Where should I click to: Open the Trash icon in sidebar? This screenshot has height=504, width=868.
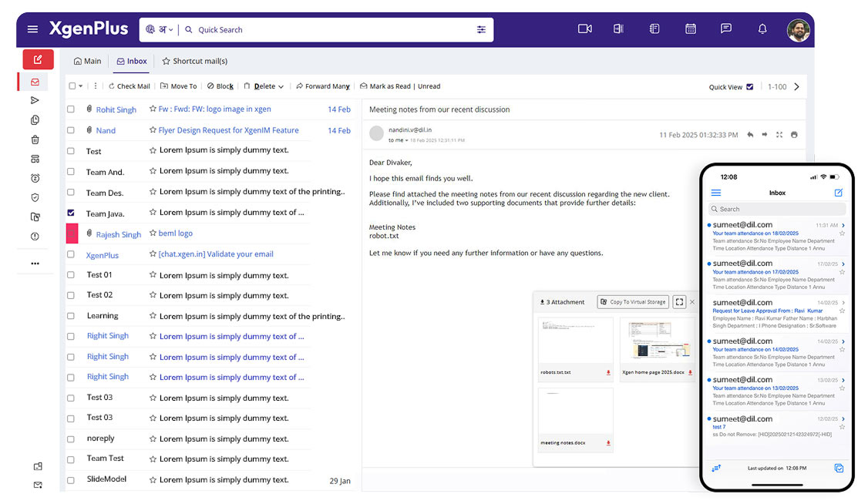[x=35, y=139]
